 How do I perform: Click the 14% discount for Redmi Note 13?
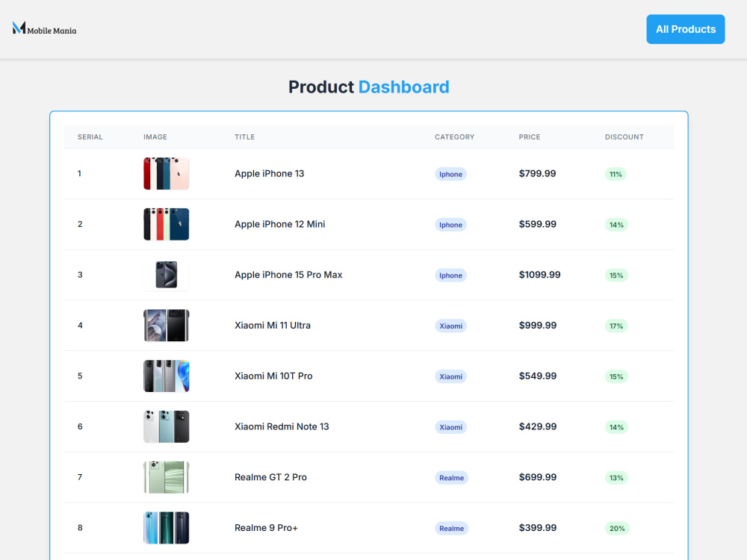616,427
